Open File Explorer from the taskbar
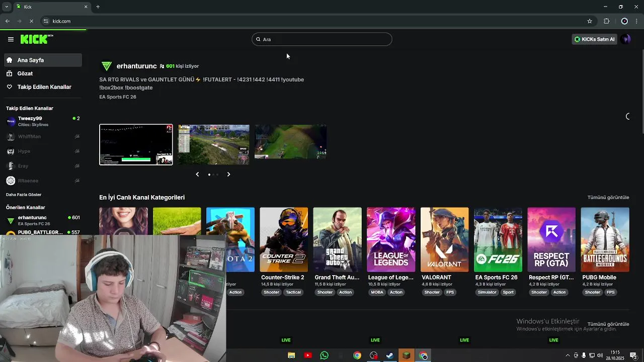644x362 pixels. click(291, 355)
